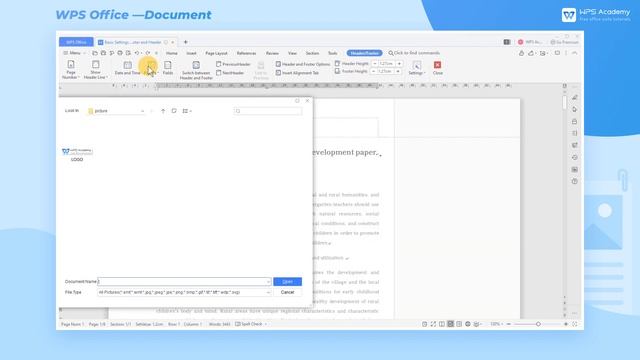Open the zoom percentage dropdown
Viewport: 640px width, 360px height.
pos(496,324)
